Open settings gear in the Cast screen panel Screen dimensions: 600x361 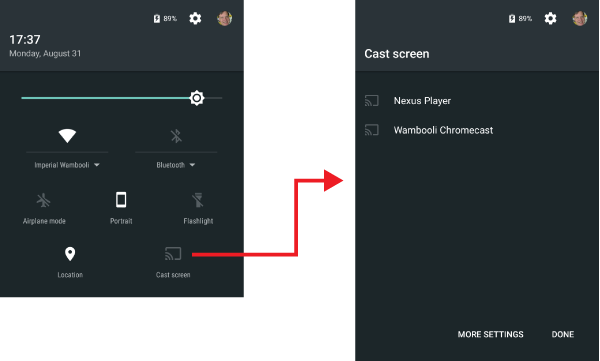pyautogui.click(x=550, y=18)
